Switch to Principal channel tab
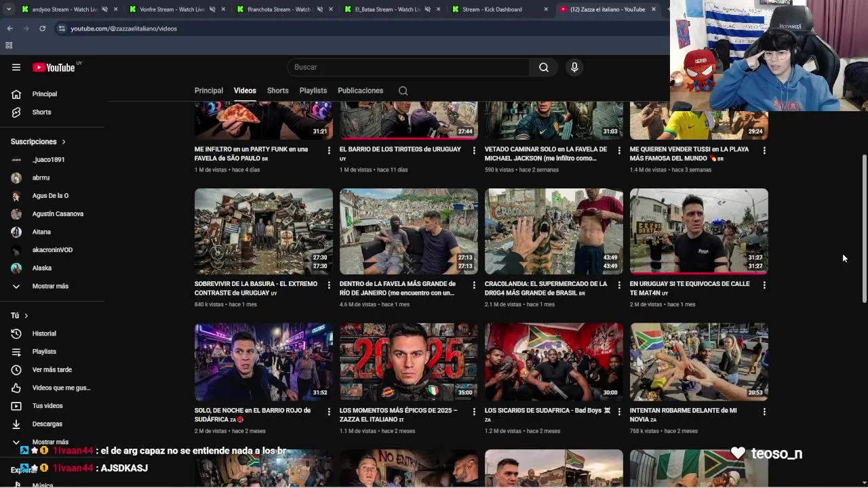868x488 pixels. click(209, 91)
